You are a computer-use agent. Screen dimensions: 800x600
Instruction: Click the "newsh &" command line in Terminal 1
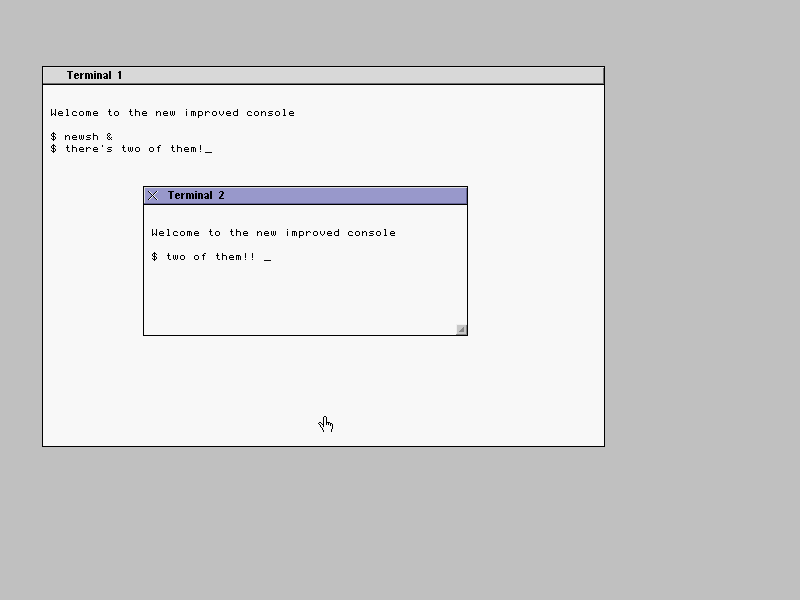click(82, 137)
